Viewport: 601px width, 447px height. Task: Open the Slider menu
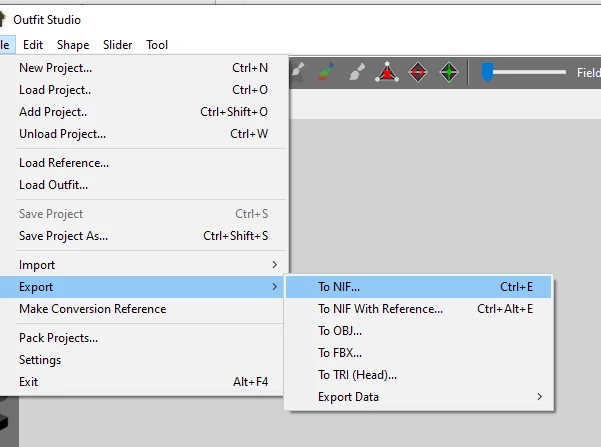click(117, 45)
